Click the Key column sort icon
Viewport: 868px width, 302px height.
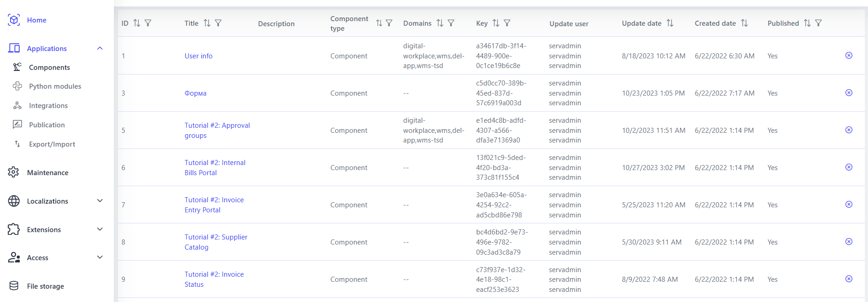coord(496,23)
